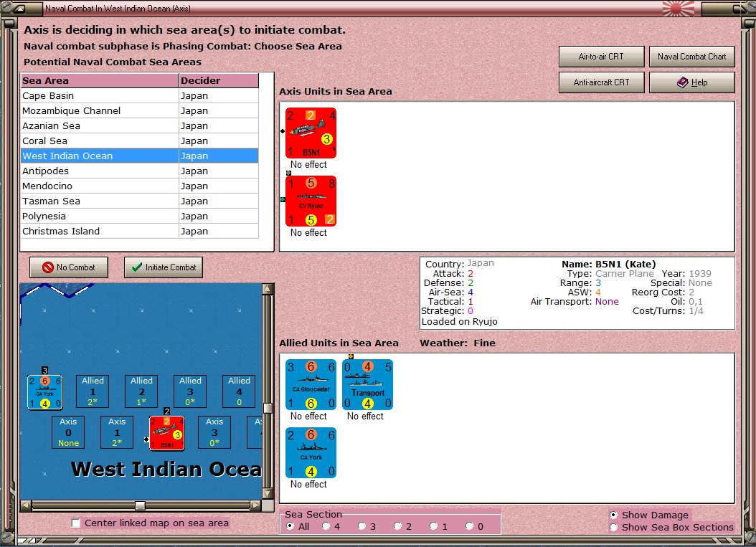Select sea section 3 radio button
Image resolution: width=756 pixels, height=547 pixels.
point(362,526)
